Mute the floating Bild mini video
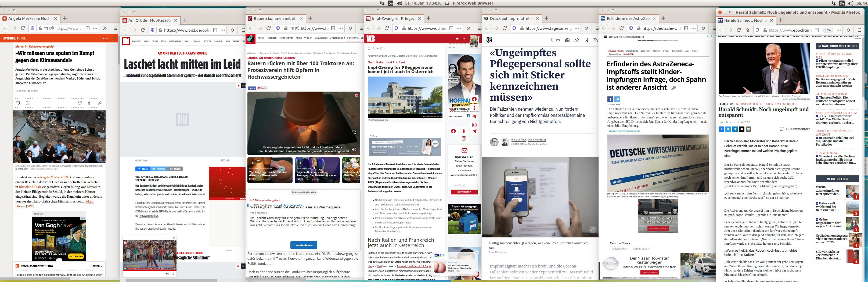The image size is (868, 282). click(x=167, y=274)
